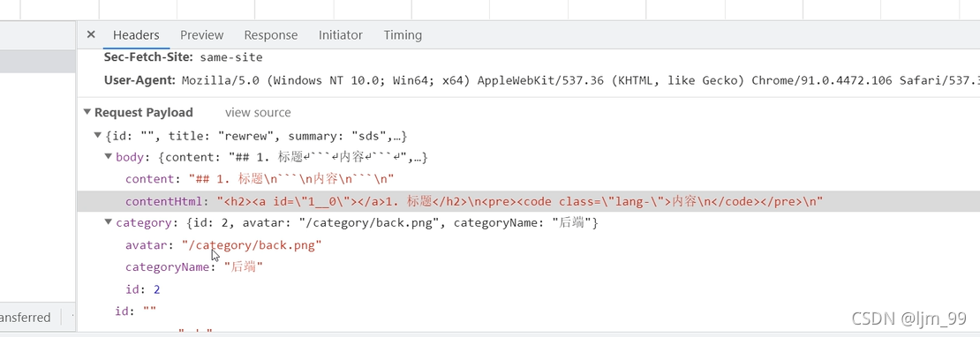Screen dimensions: 980x337
Task: Collapse the category object triangle
Action: pyautogui.click(x=109, y=222)
